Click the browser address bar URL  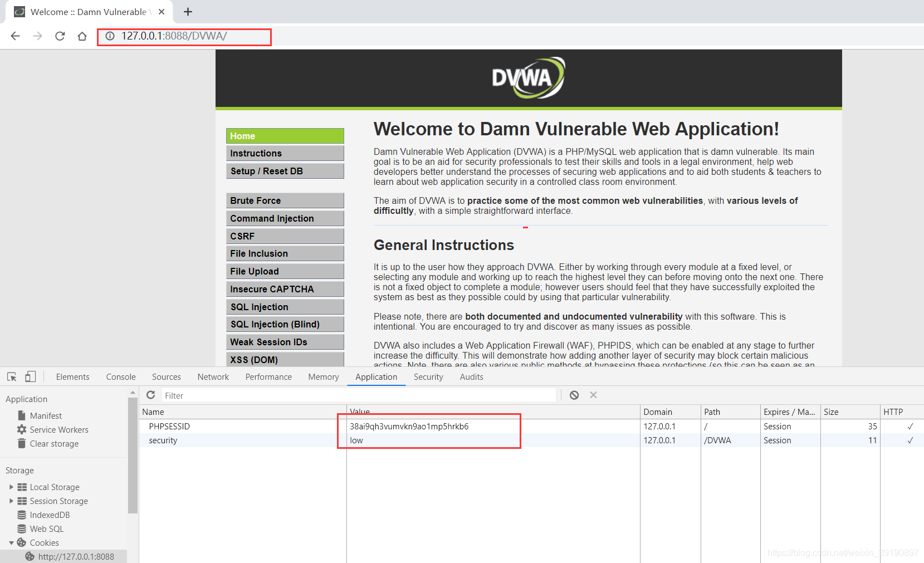174,36
